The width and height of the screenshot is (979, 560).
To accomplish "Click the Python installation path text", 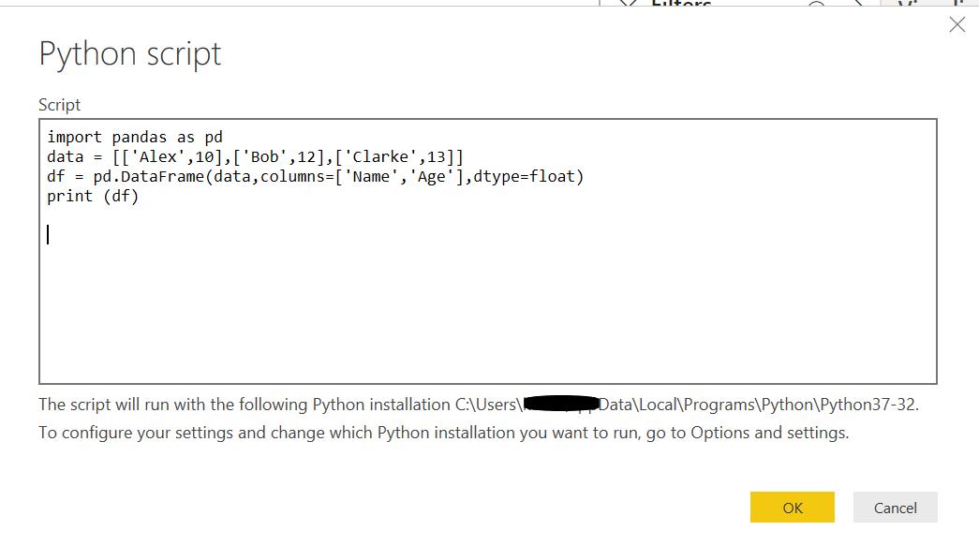I will tap(686, 405).
